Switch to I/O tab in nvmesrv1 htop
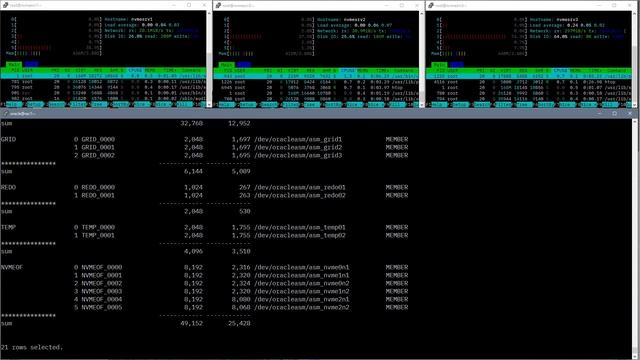The image size is (640, 360). click(x=31, y=64)
